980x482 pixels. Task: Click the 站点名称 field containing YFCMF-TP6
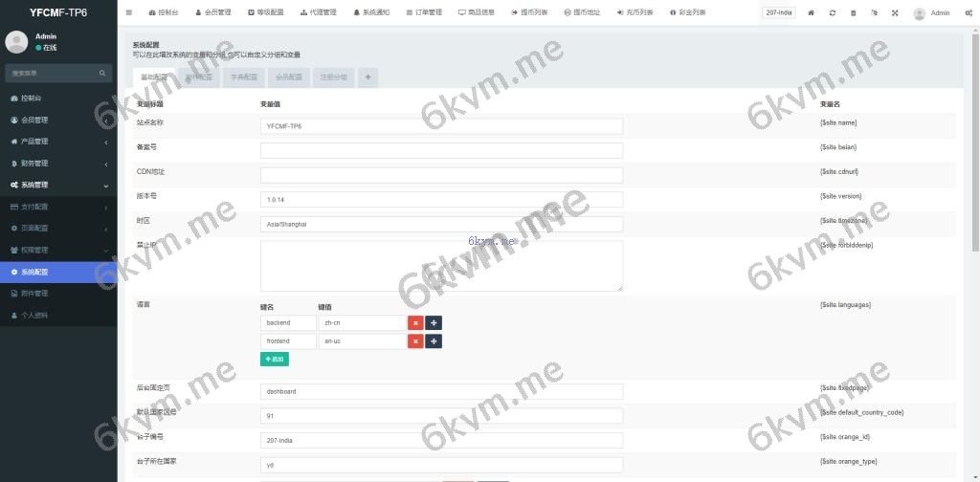(442, 126)
